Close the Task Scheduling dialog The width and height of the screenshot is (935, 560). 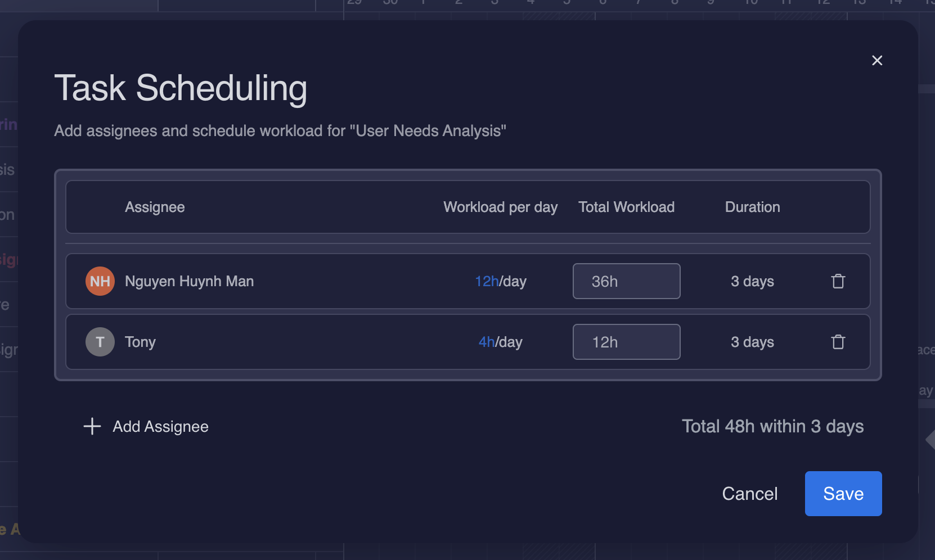click(877, 61)
